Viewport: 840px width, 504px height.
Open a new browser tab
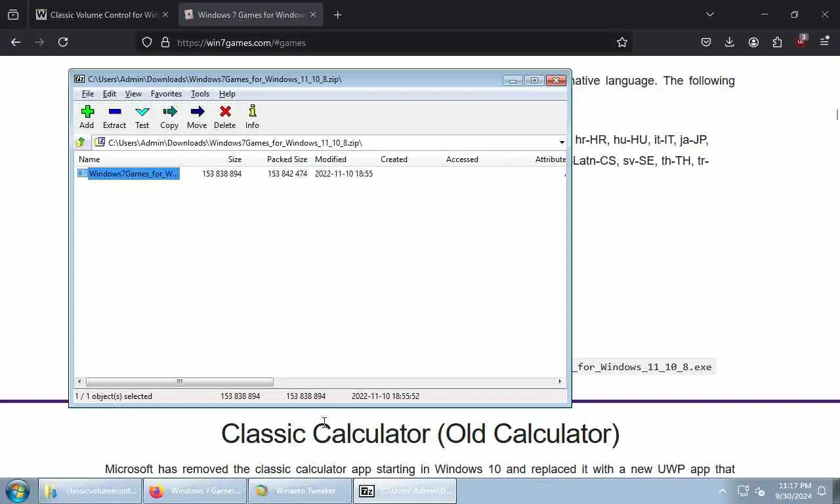tap(337, 14)
